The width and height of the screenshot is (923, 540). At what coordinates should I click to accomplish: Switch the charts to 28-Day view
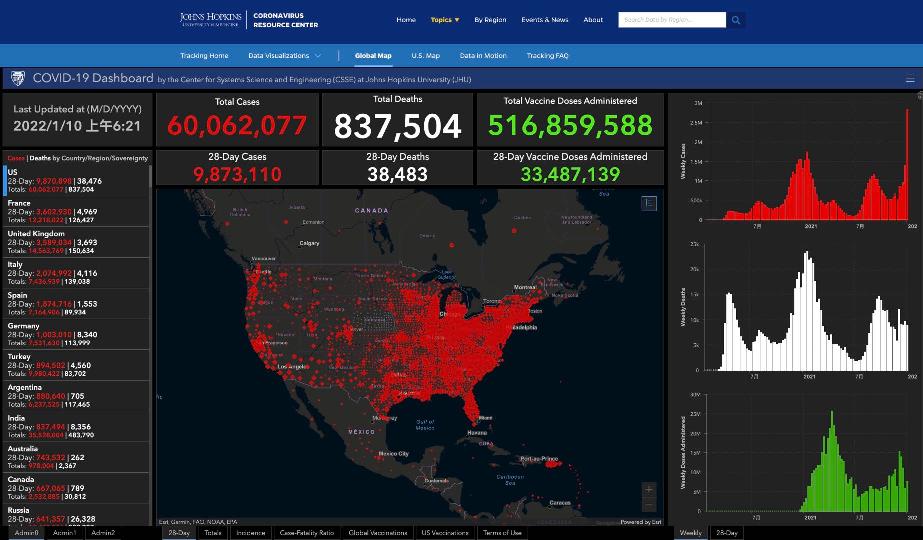[x=726, y=533]
